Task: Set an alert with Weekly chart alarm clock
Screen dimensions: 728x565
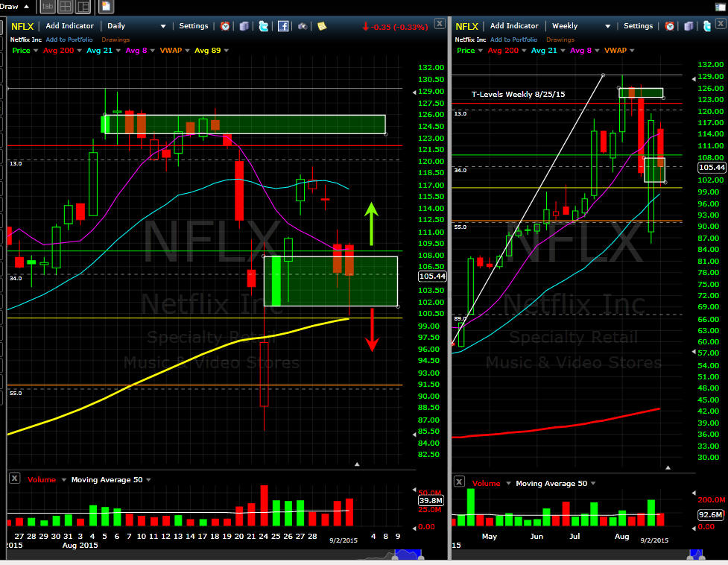Action: (x=669, y=26)
